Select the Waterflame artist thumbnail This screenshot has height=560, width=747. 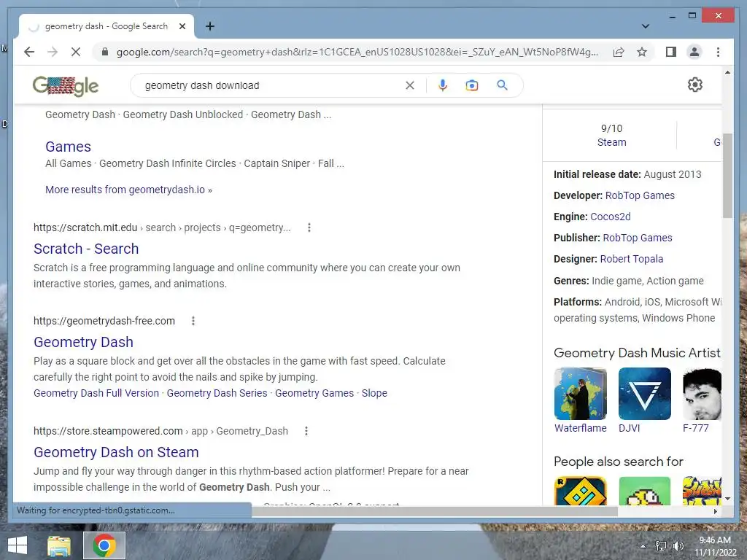(580, 393)
